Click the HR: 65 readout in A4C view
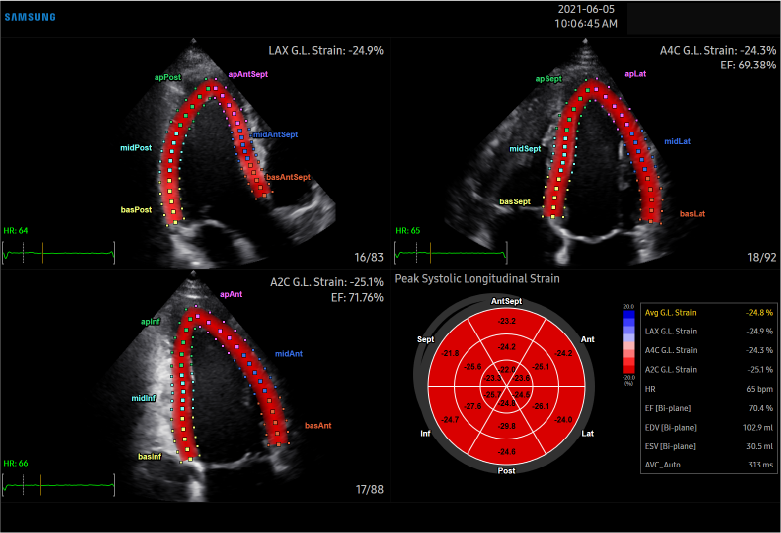Image resolution: width=781 pixels, height=533 pixels. point(407,231)
